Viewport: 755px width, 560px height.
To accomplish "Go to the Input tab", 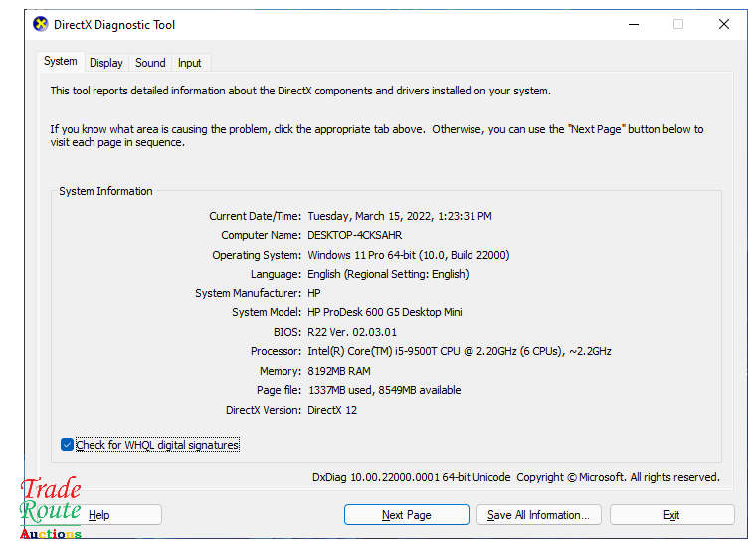I will click(189, 63).
